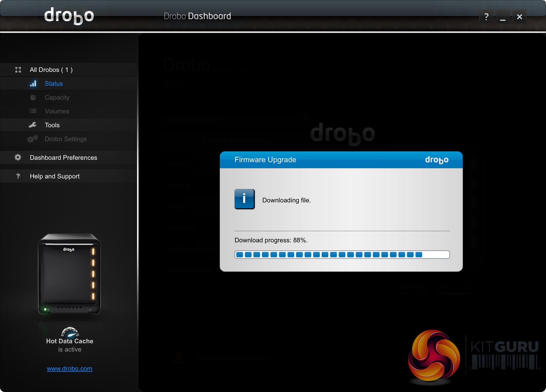Viewport: 546px width, 392px height.
Task: Expand the All Drobos ( 1 ) entry
Action: tap(51, 70)
